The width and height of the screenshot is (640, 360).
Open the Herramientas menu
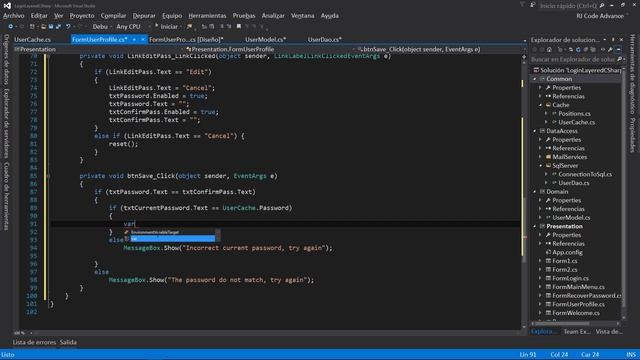tap(207, 16)
